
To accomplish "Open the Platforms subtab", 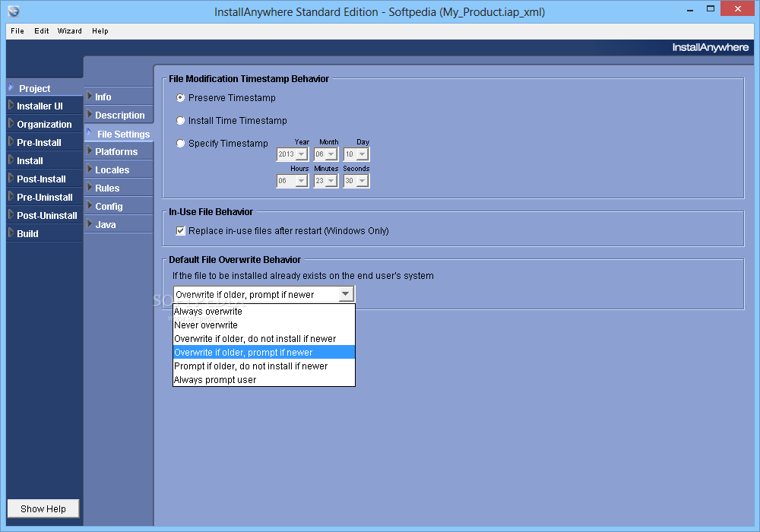I will [119, 152].
